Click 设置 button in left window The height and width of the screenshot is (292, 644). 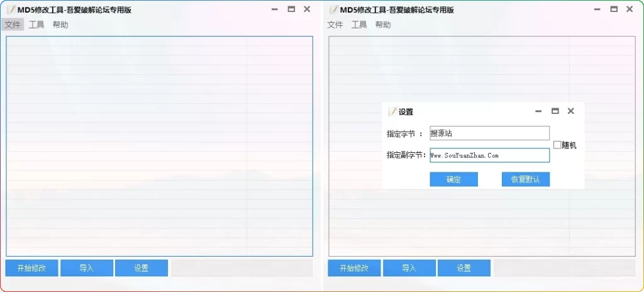(x=142, y=268)
